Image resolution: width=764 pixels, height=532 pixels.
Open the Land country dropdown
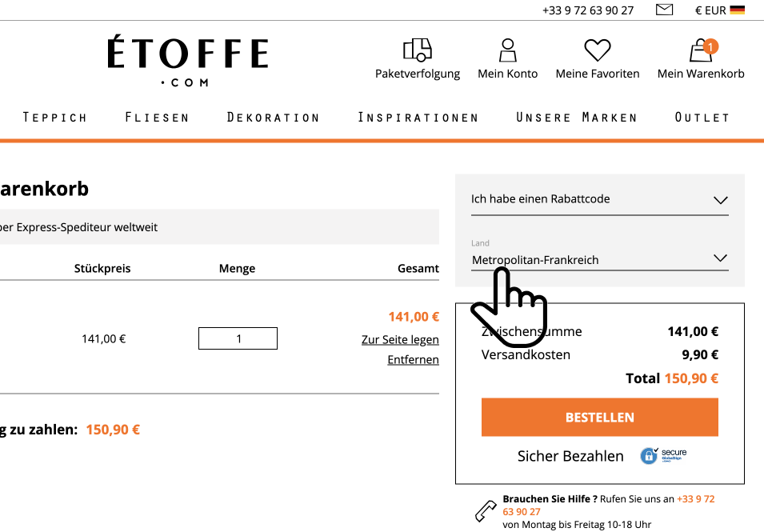click(599, 259)
